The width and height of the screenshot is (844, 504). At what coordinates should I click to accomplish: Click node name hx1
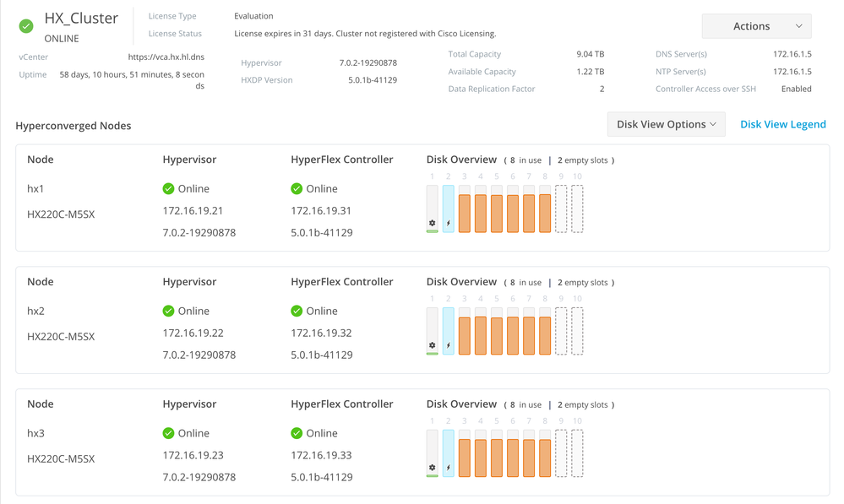point(35,189)
